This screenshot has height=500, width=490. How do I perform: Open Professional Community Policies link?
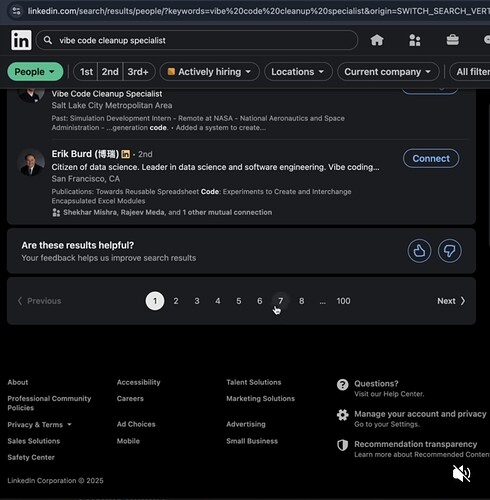tap(49, 403)
